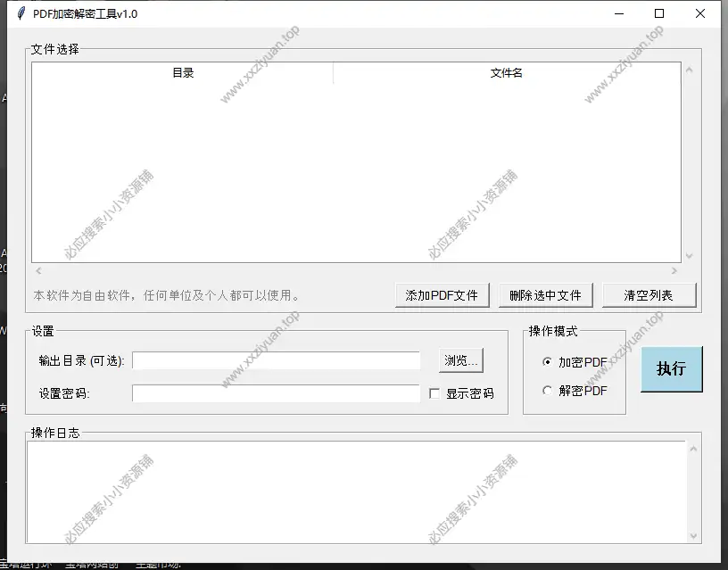Click the left horizontal scroll arrow under the list
The width and height of the screenshot is (728, 570).
click(37, 269)
